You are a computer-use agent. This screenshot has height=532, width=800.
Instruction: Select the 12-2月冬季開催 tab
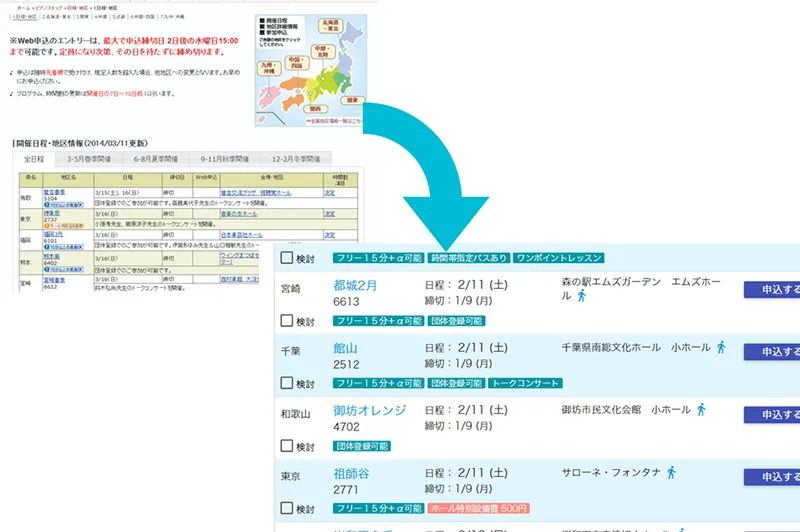point(296,159)
